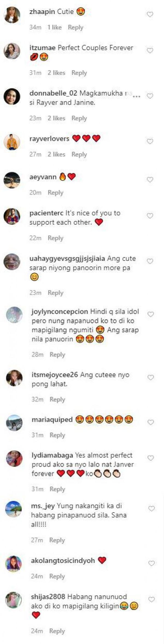
Task: Expand donnabelle_02's truncated comment via ellipsis
Action: pyautogui.click(x=136, y=96)
